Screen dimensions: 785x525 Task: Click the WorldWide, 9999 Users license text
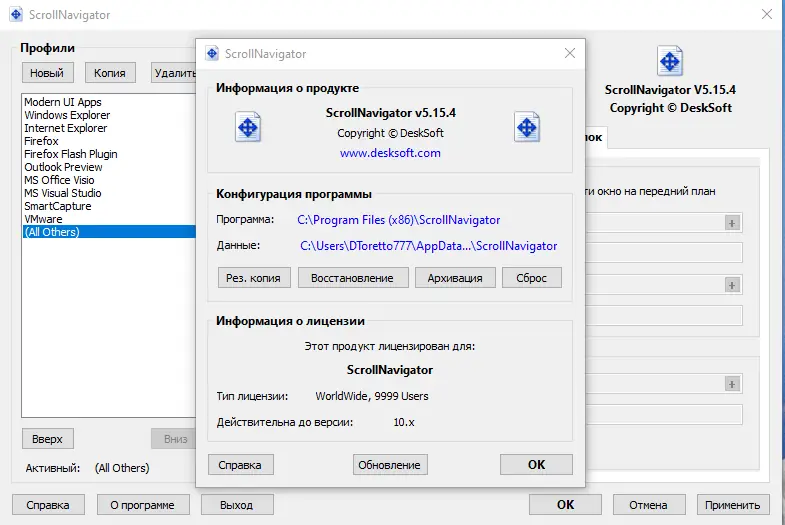tap(372, 396)
